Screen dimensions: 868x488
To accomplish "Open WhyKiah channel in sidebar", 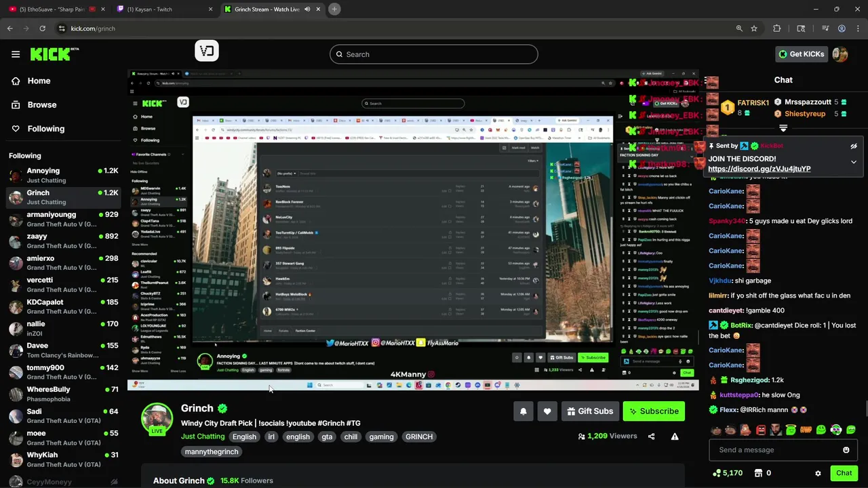I will coord(63,460).
